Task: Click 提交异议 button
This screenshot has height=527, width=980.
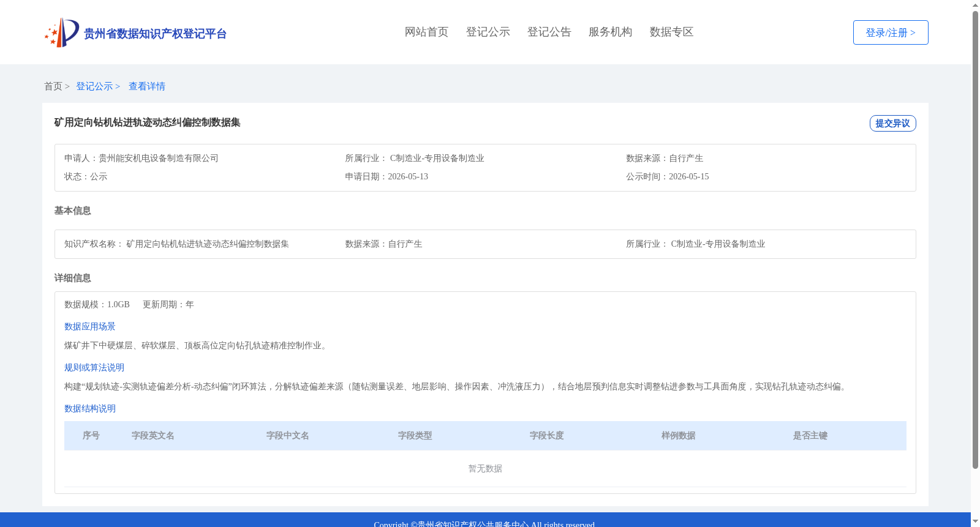Action: coord(892,123)
